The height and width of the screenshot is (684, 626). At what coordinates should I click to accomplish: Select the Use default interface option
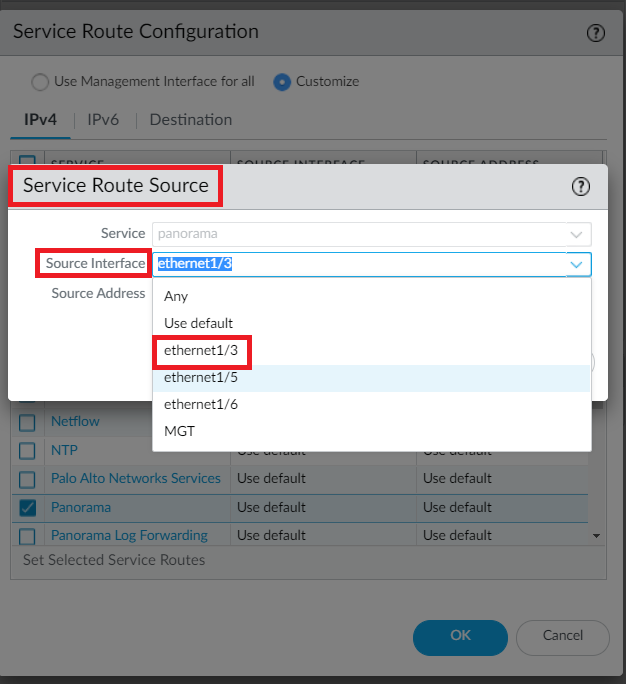click(198, 323)
